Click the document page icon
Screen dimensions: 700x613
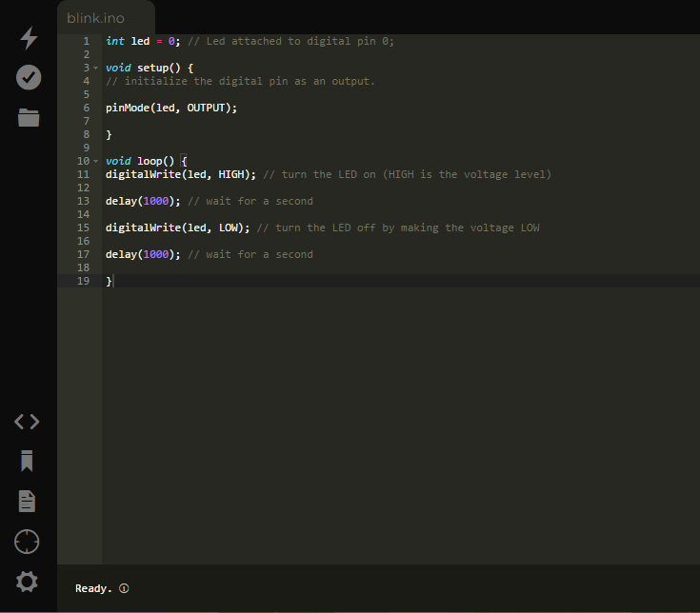click(27, 501)
